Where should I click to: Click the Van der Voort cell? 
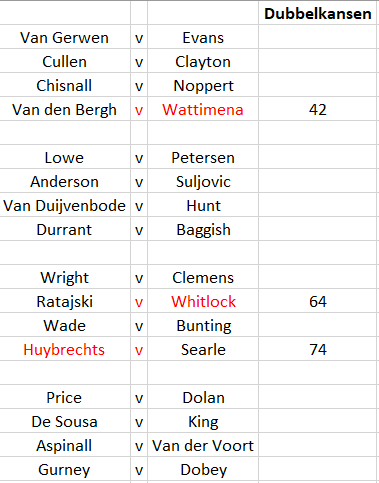tap(203, 445)
